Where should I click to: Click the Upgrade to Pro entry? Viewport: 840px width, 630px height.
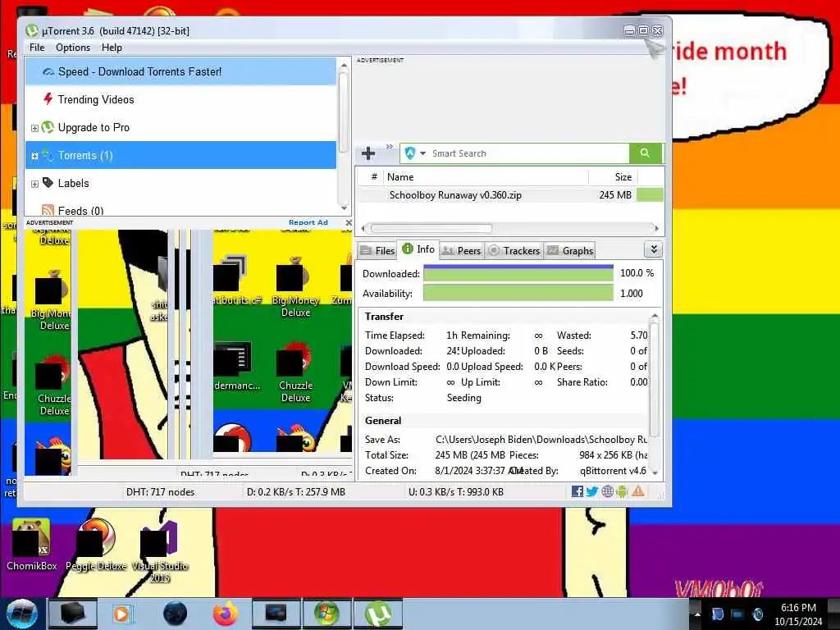(x=94, y=127)
